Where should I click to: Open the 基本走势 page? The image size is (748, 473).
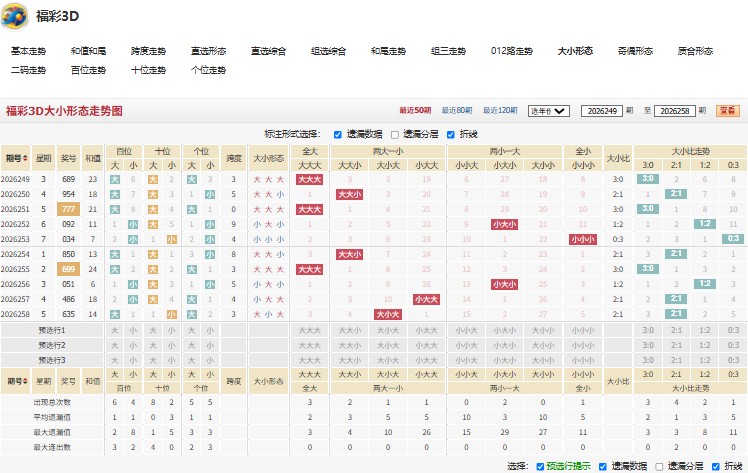(29, 51)
